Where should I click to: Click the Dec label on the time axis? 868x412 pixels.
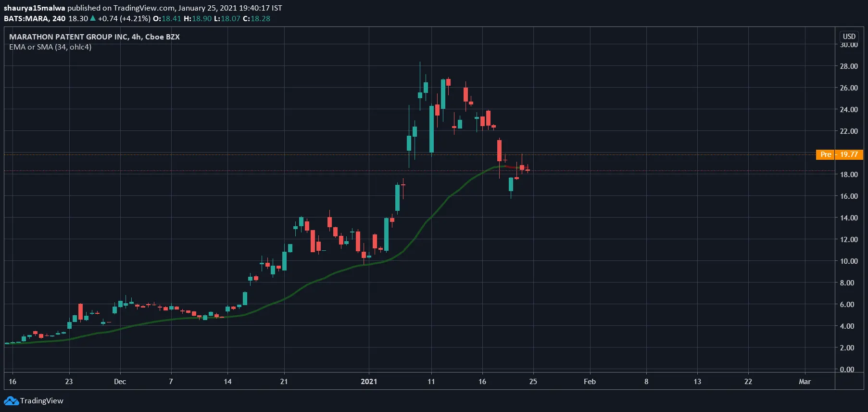pos(120,382)
